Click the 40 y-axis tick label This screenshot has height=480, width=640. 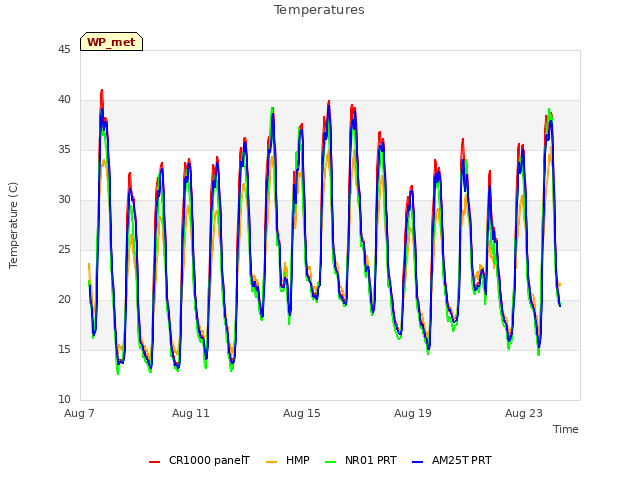coord(64,100)
